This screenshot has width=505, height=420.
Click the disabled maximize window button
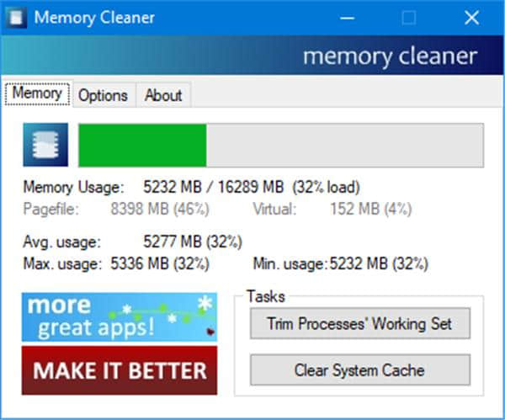(x=409, y=17)
